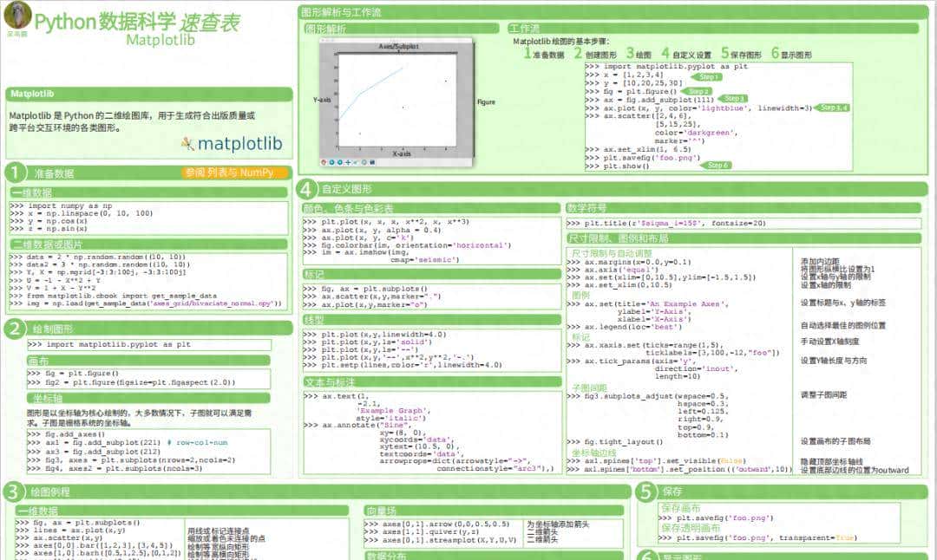
Task: Click the circled number 4 for 自定义图形
Action: (306, 189)
